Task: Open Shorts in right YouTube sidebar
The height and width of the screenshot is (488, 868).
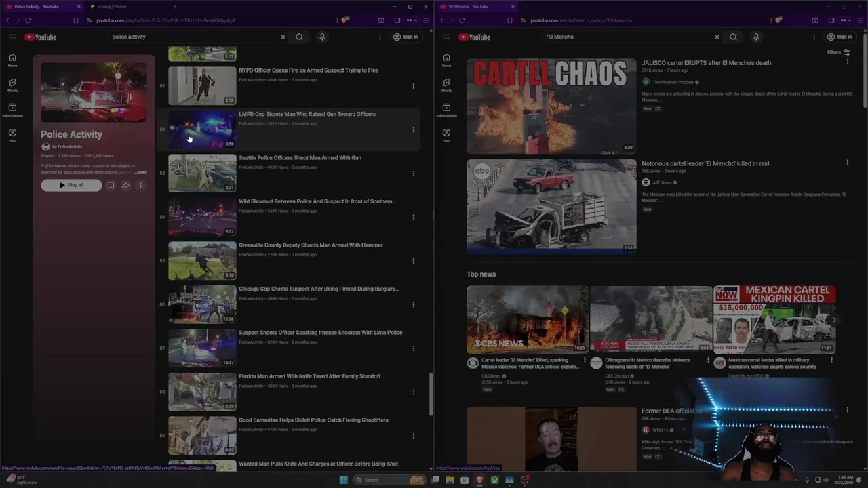Action: point(446,85)
